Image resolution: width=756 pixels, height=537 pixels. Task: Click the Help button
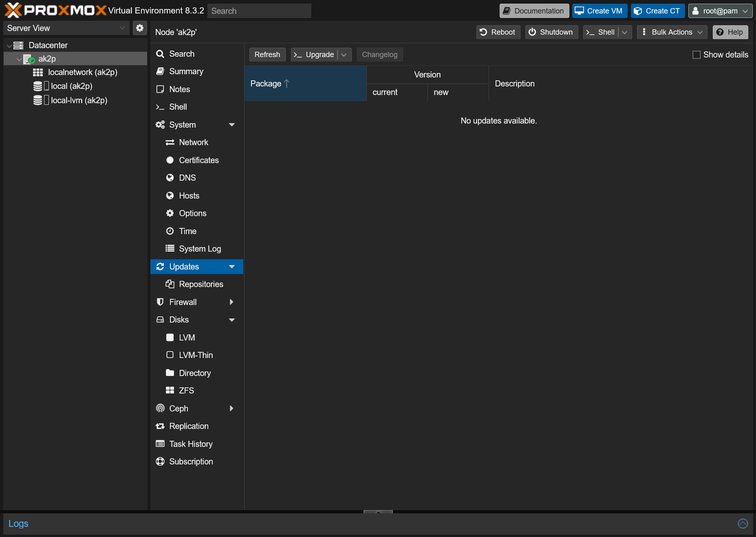click(x=730, y=32)
